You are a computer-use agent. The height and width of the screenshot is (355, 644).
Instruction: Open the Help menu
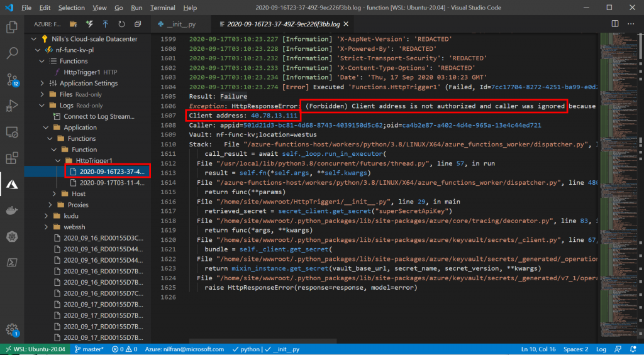tap(190, 8)
